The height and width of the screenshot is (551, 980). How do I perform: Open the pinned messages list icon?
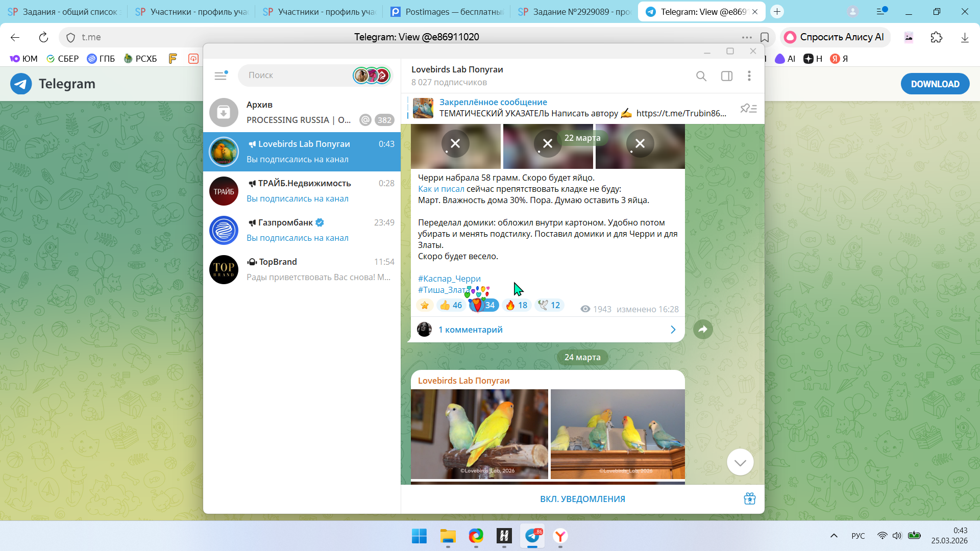tap(749, 108)
